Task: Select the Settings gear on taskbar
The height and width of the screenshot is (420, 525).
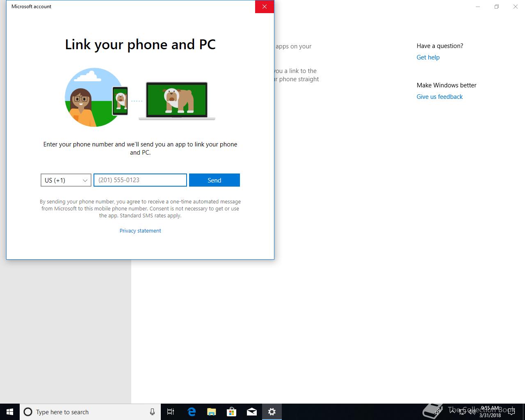Action: [x=272, y=412]
